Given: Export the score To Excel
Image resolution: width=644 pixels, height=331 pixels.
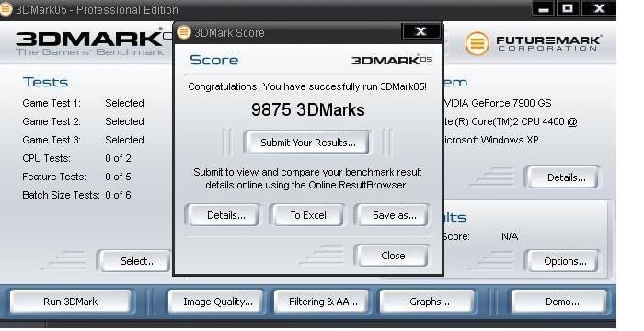Looking at the screenshot, I should tap(307, 215).
